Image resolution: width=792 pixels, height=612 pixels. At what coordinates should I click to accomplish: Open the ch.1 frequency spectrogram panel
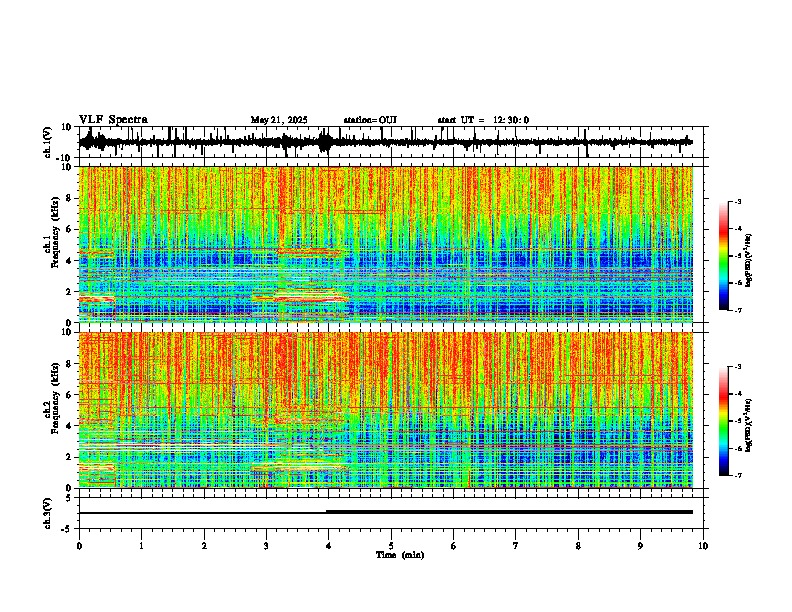(386, 244)
